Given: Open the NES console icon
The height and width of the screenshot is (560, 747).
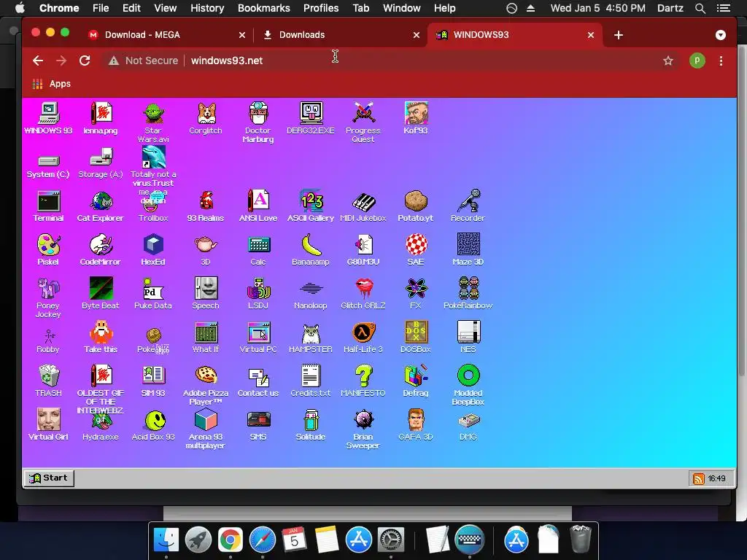Looking at the screenshot, I should (468, 338).
